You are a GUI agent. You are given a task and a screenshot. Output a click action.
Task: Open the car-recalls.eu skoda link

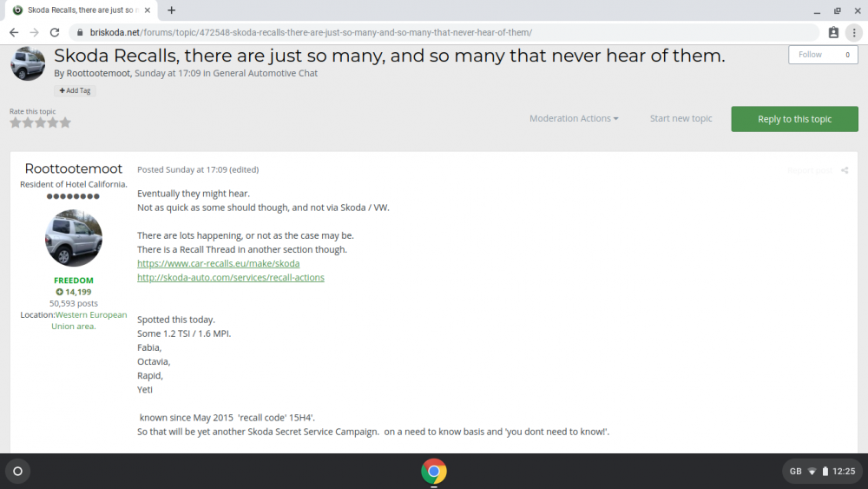click(218, 263)
